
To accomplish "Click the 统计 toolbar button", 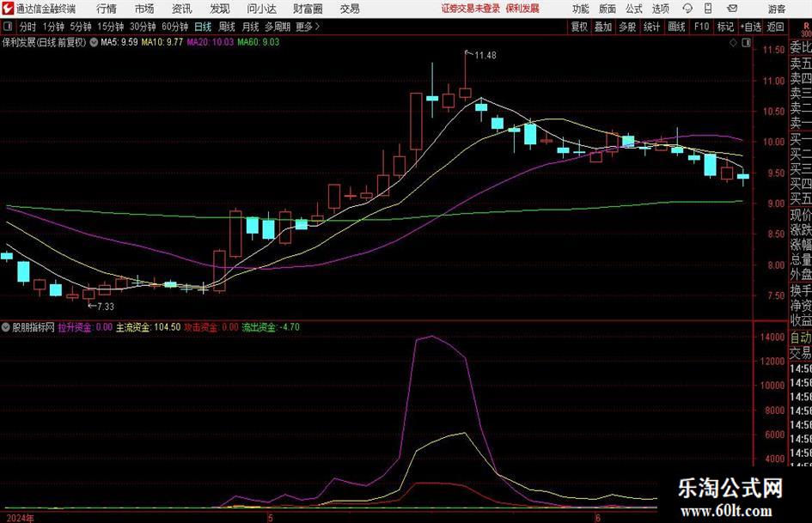I will coord(651,27).
